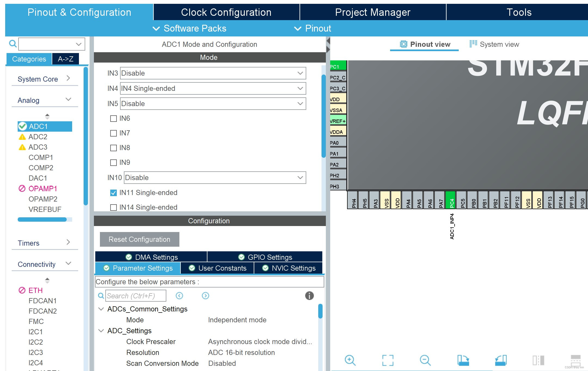
Task: Check the IN14 Single-ended box
Action: coord(114,208)
